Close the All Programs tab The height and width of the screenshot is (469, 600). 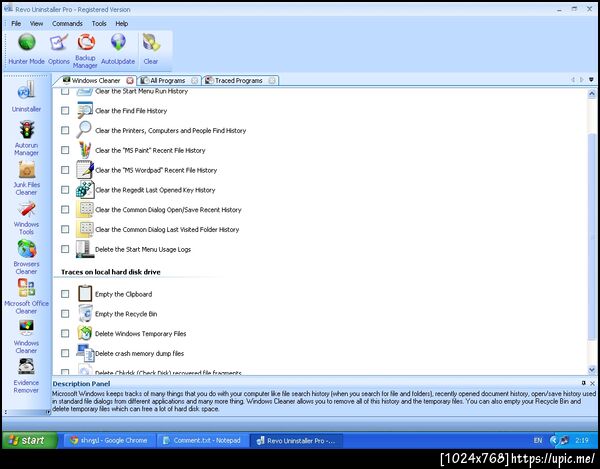click(x=195, y=80)
